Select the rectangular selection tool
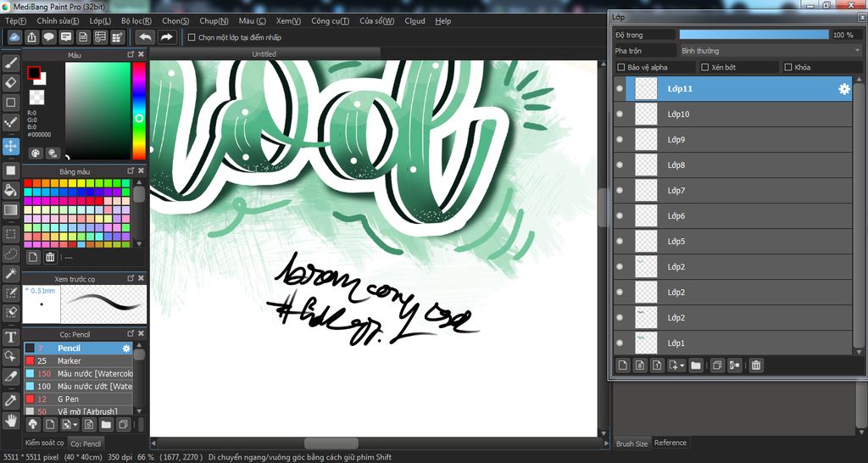 10,234
